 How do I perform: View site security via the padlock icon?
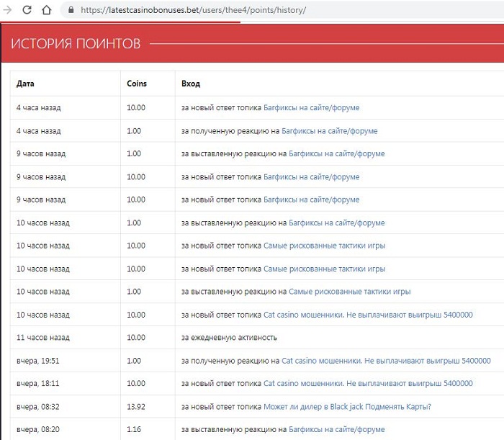70,11
